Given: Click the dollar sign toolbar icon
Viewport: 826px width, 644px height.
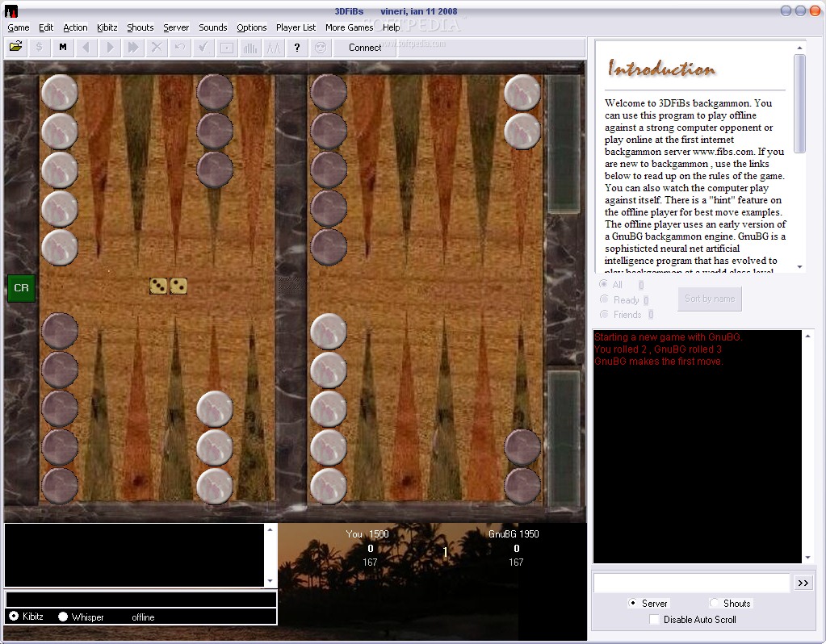Looking at the screenshot, I should [39, 48].
